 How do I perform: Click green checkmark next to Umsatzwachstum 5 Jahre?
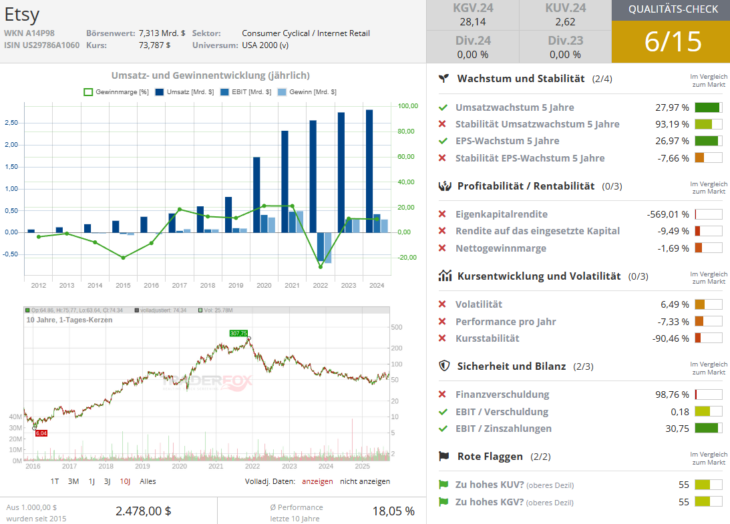[443, 107]
